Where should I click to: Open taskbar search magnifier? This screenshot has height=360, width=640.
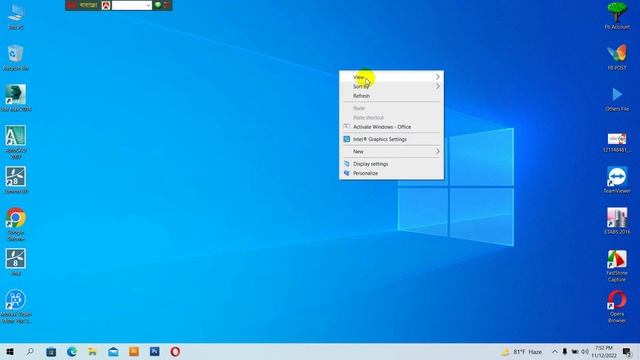click(x=30, y=351)
